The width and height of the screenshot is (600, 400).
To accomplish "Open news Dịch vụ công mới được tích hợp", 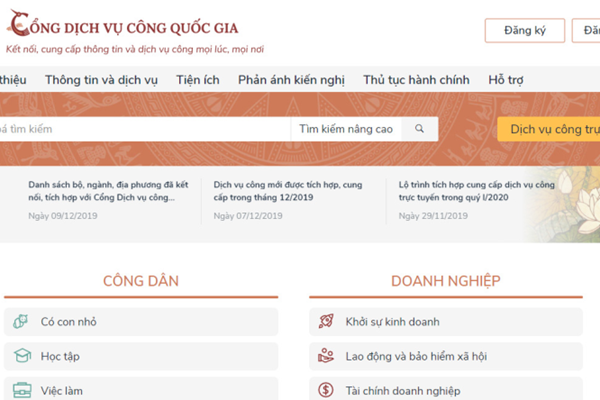I will 288,191.
